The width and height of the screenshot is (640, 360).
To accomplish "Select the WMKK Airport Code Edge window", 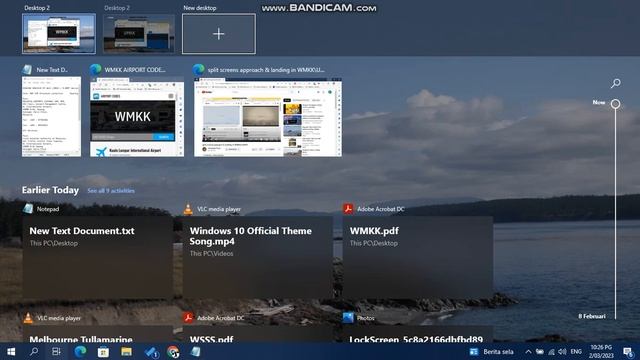I will [137, 116].
